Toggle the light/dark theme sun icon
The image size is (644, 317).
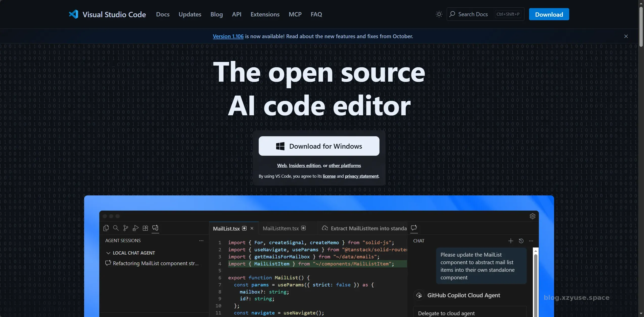pyautogui.click(x=439, y=14)
